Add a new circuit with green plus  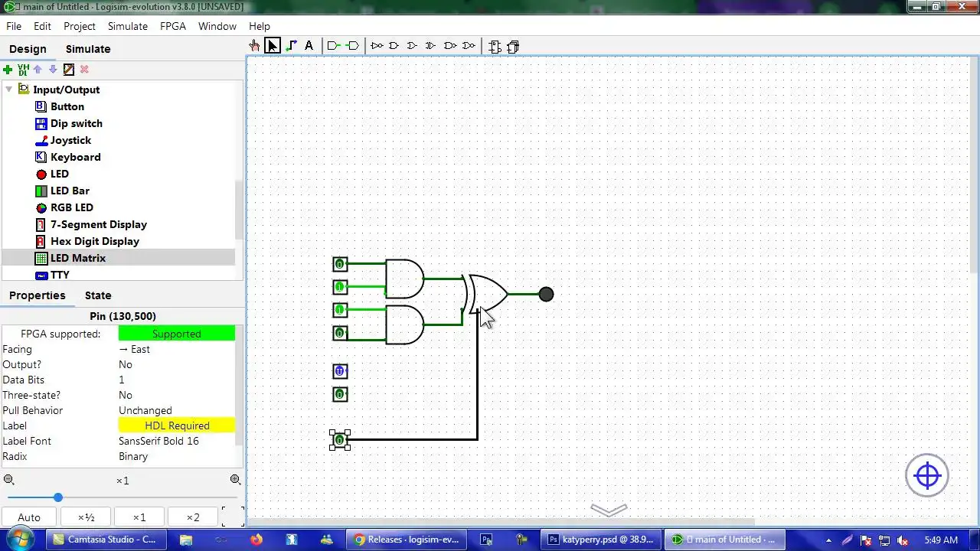pos(8,70)
